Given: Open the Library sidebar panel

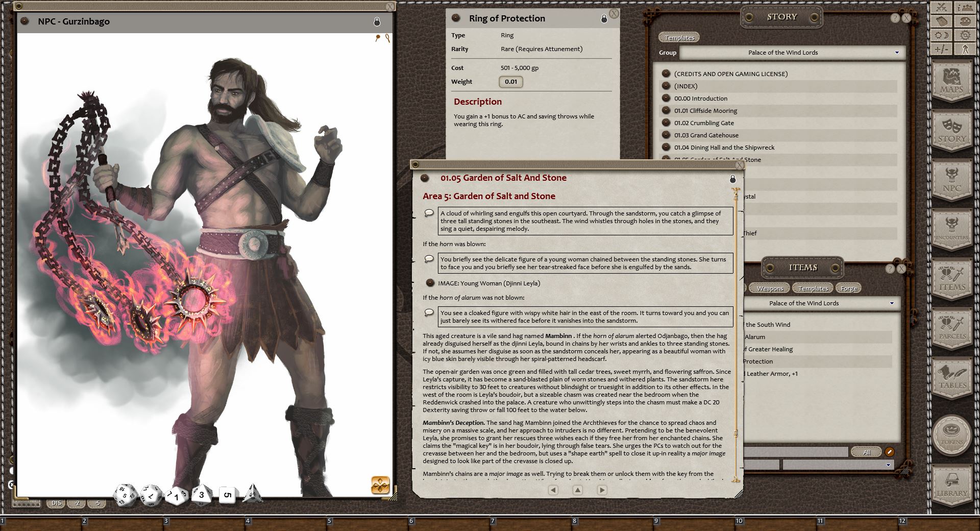Looking at the screenshot, I should coord(952,486).
